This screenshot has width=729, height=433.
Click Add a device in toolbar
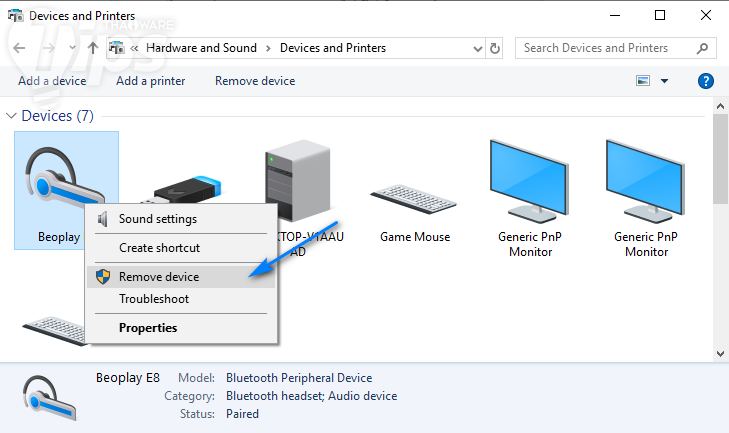pos(52,81)
